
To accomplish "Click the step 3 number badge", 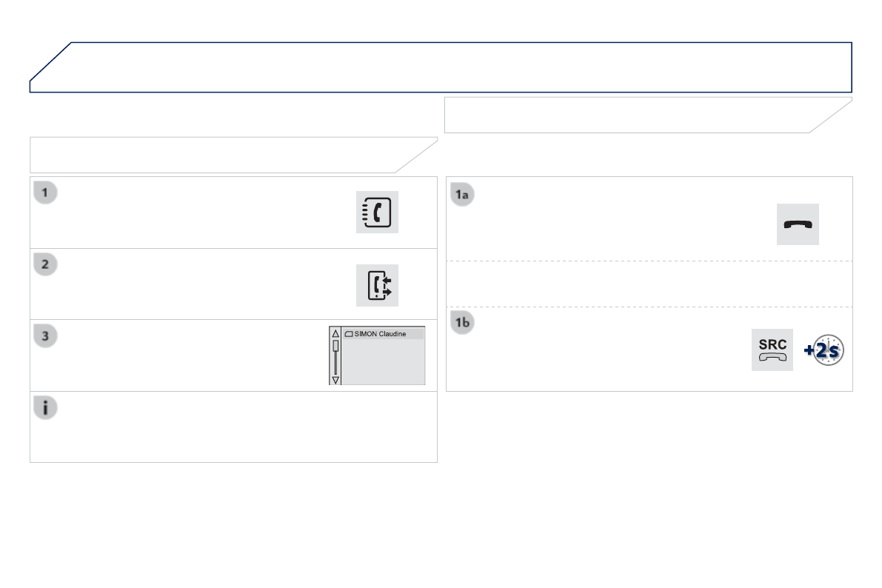I will [x=46, y=335].
